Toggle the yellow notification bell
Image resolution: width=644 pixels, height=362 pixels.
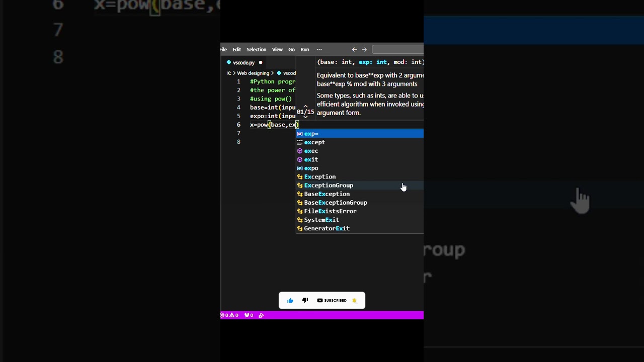pos(354,301)
